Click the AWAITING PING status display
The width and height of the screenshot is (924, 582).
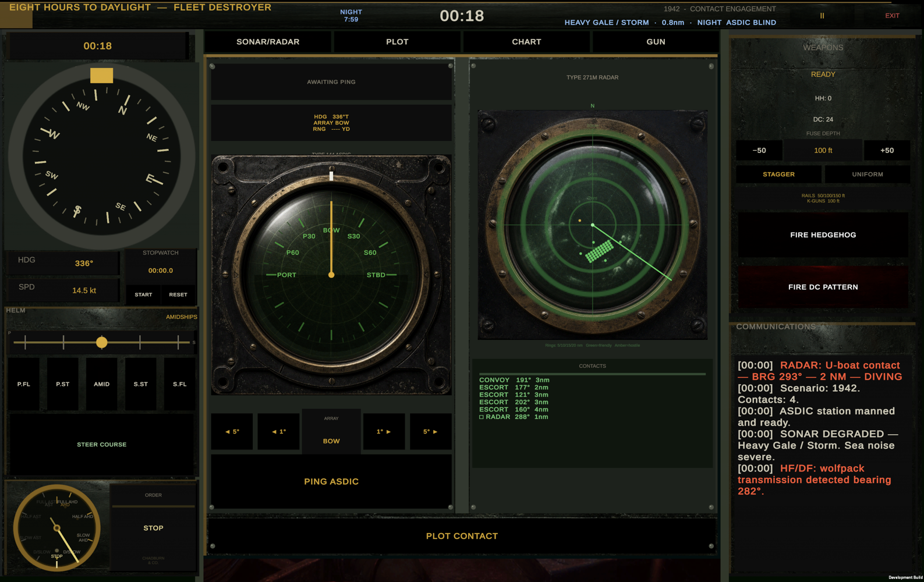tap(331, 82)
